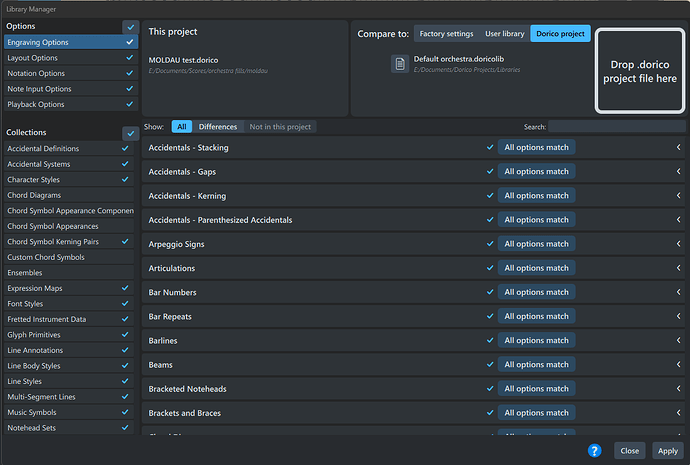Viewport: 690px width, 465px height.
Task: Toggle the Music Symbols checkmark
Action: point(125,412)
